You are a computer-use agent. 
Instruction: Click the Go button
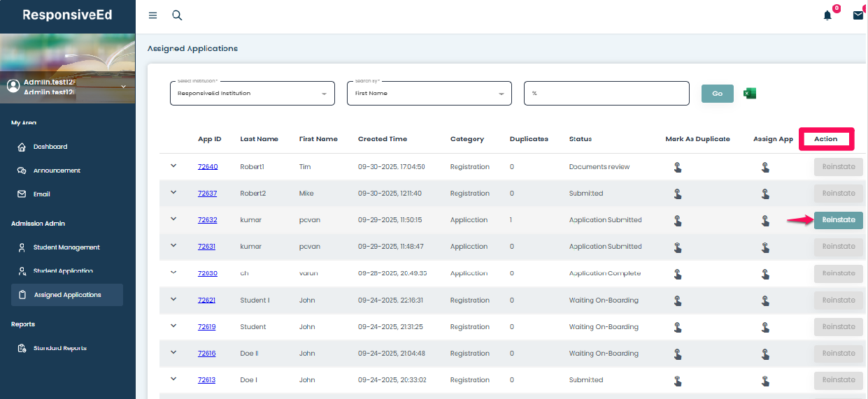point(717,94)
